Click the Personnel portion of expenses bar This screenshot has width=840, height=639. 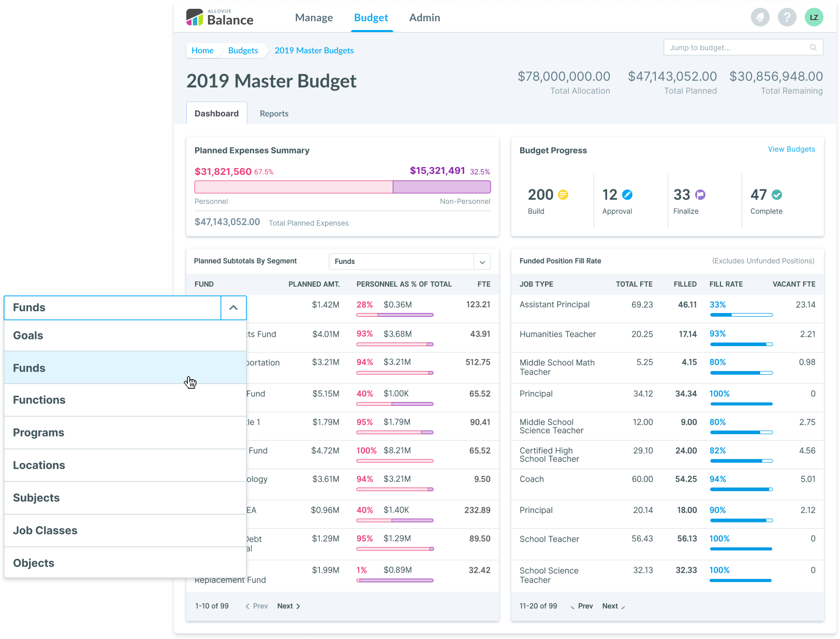coord(293,187)
